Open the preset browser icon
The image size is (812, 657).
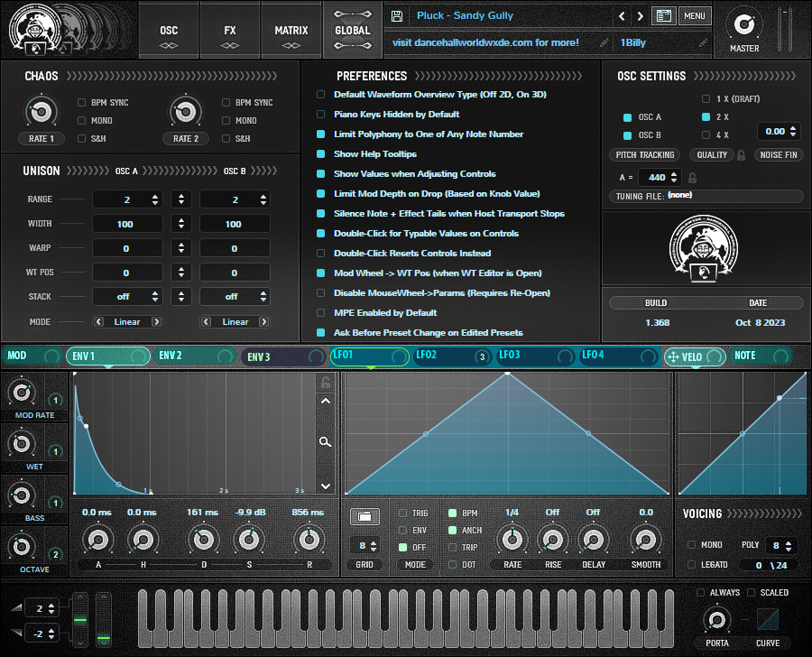coord(664,16)
